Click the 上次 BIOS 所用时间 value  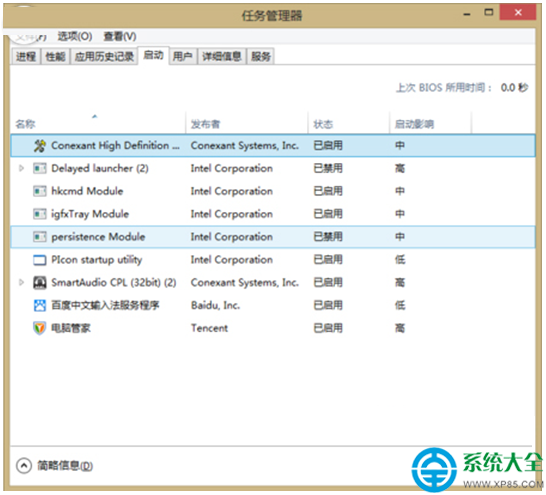(514, 87)
